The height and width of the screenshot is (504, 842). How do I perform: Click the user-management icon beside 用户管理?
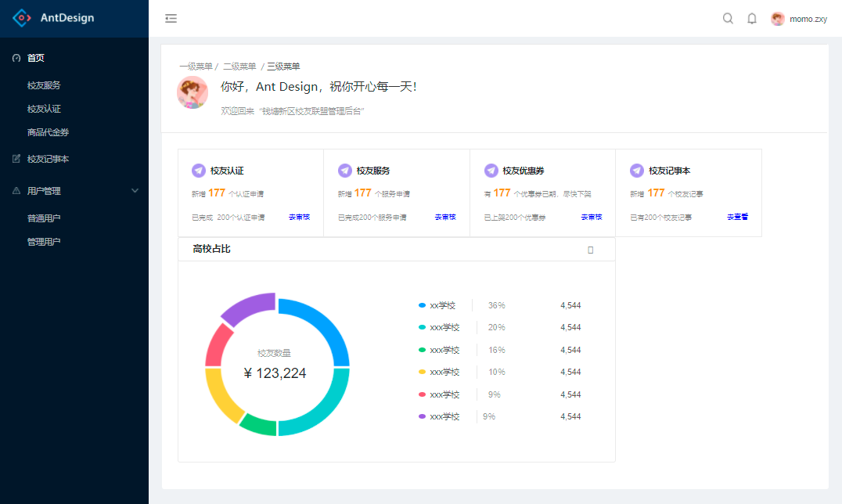pyautogui.click(x=16, y=190)
